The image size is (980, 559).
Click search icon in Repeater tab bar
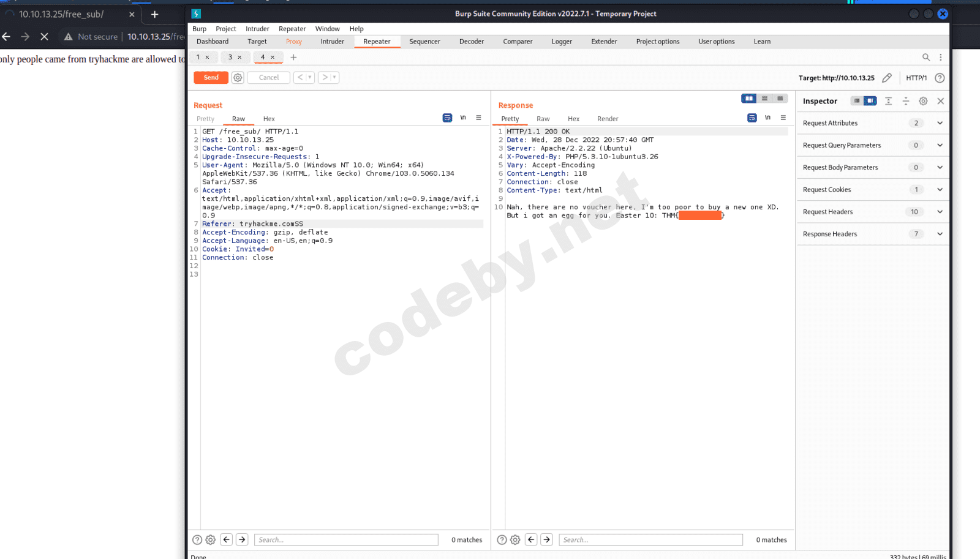[926, 57]
